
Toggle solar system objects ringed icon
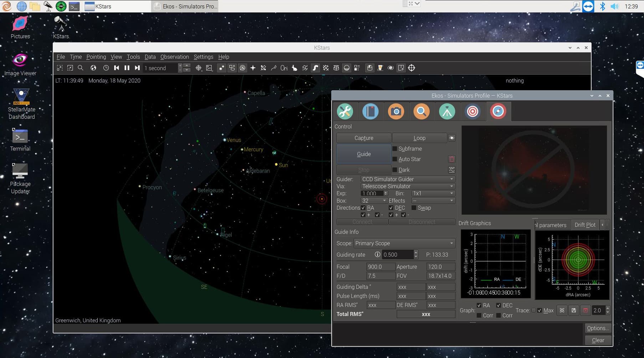[x=242, y=68]
